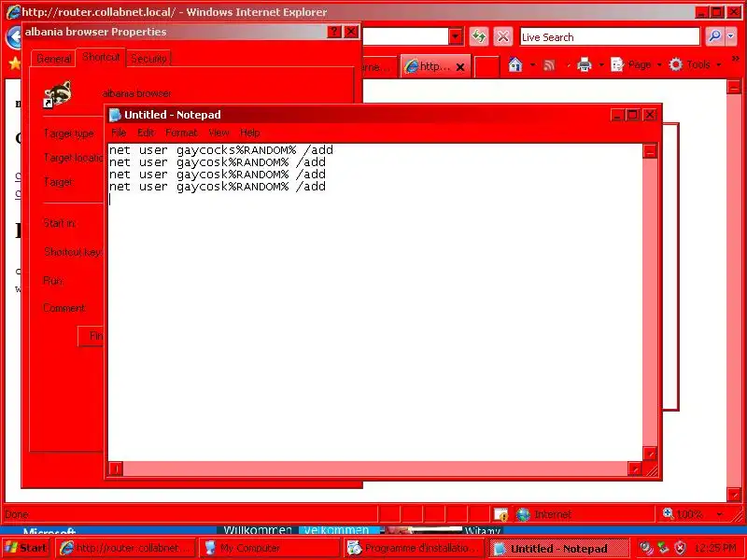Open the feeds button dropdown arrow
The height and width of the screenshot is (560, 747).
click(569, 64)
